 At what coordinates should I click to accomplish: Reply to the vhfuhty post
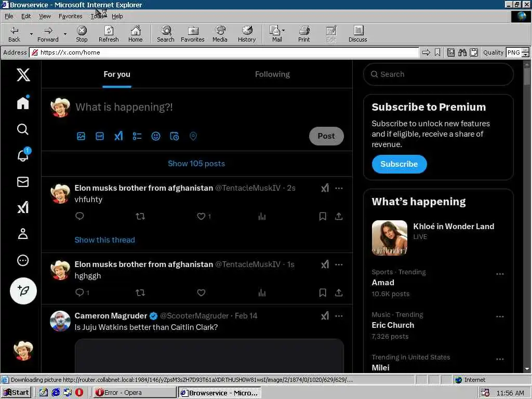click(79, 216)
